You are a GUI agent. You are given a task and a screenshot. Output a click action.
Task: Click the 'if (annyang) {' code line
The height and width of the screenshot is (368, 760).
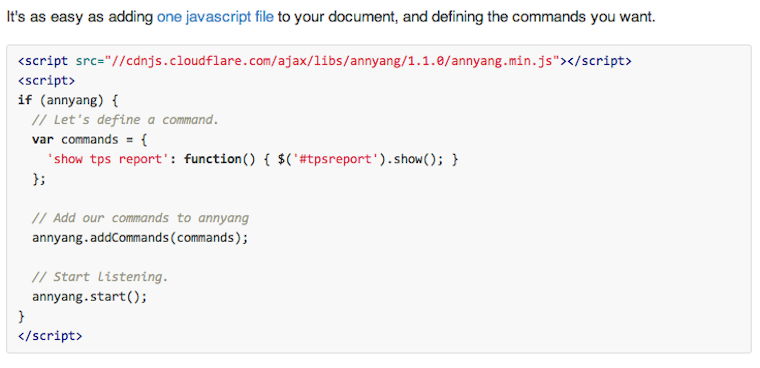[68, 101]
